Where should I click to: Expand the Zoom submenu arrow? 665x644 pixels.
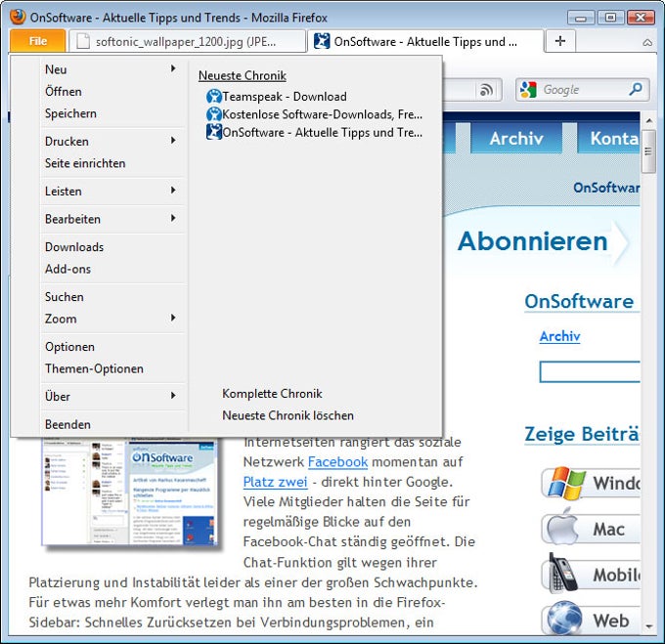coord(173,318)
